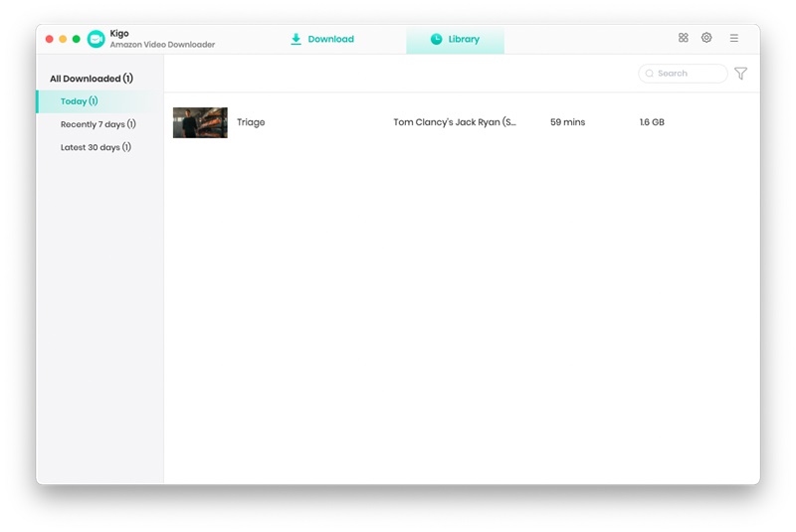The image size is (796, 532).
Task: Click the Tom Clancy's Jack Ryan series text
Action: click(455, 122)
